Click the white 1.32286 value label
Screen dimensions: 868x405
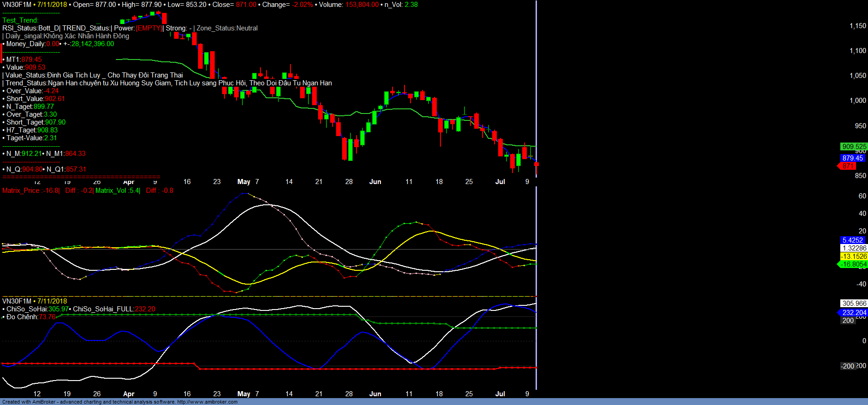click(x=854, y=248)
